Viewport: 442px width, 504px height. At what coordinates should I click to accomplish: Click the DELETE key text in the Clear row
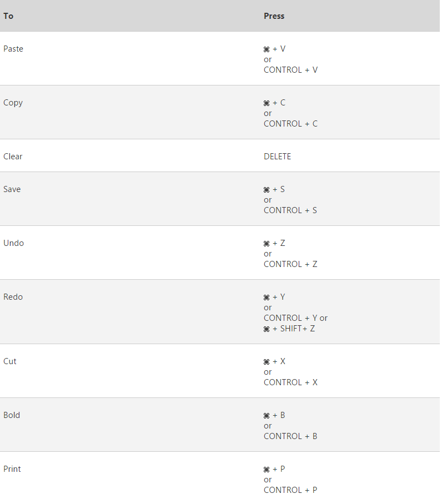click(277, 157)
